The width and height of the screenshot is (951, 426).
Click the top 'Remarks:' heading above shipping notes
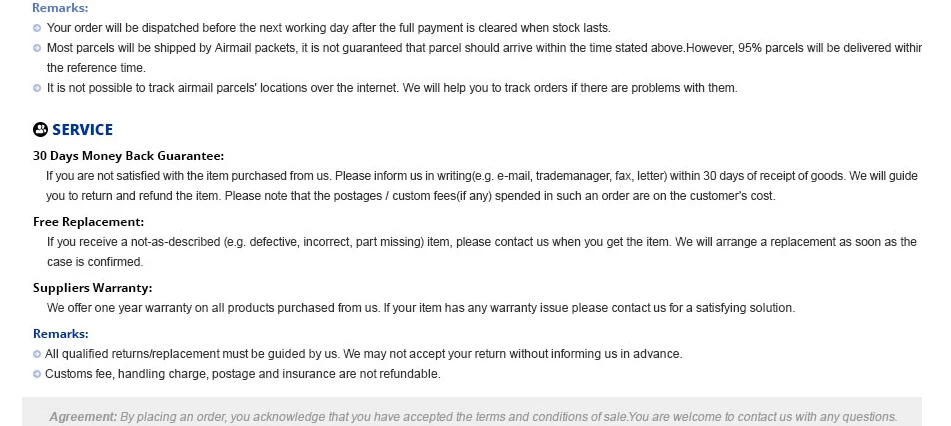click(x=60, y=8)
